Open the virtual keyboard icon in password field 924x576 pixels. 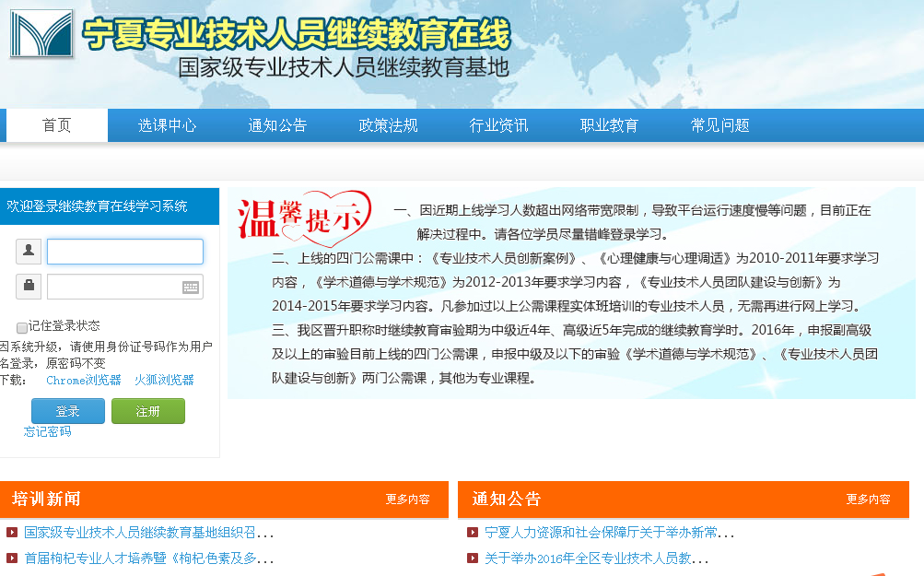coord(191,287)
